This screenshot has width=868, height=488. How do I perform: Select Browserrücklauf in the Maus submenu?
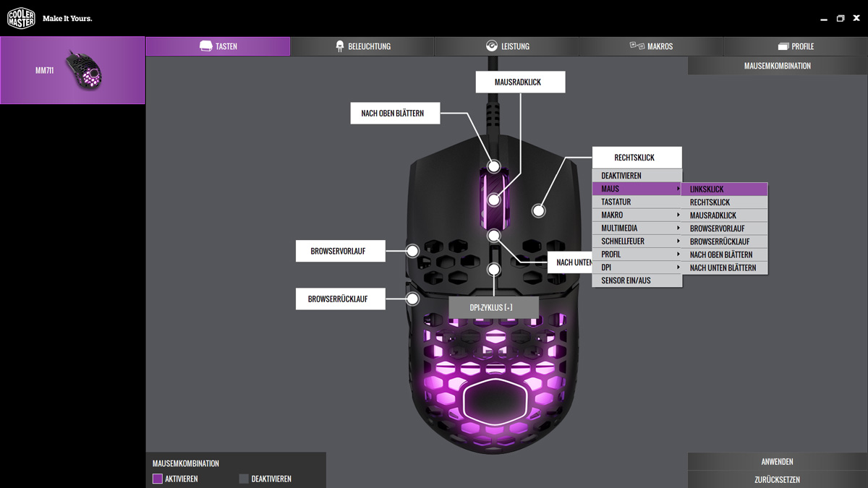click(725, 241)
